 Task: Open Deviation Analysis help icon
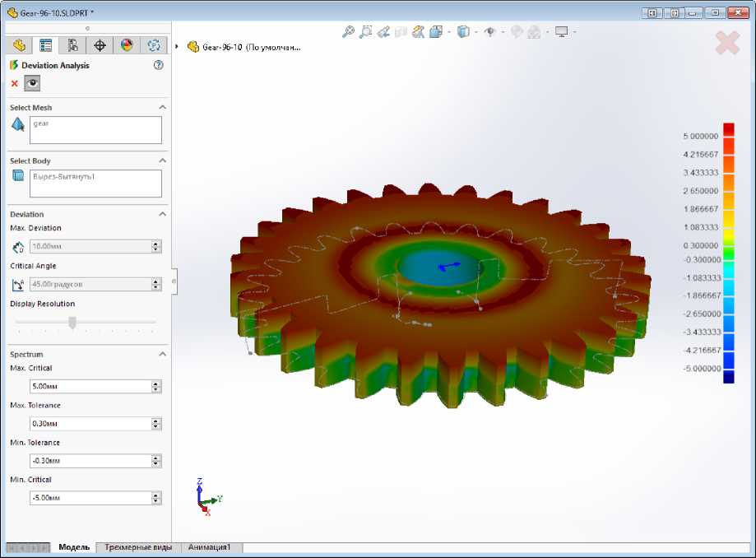pos(159,65)
